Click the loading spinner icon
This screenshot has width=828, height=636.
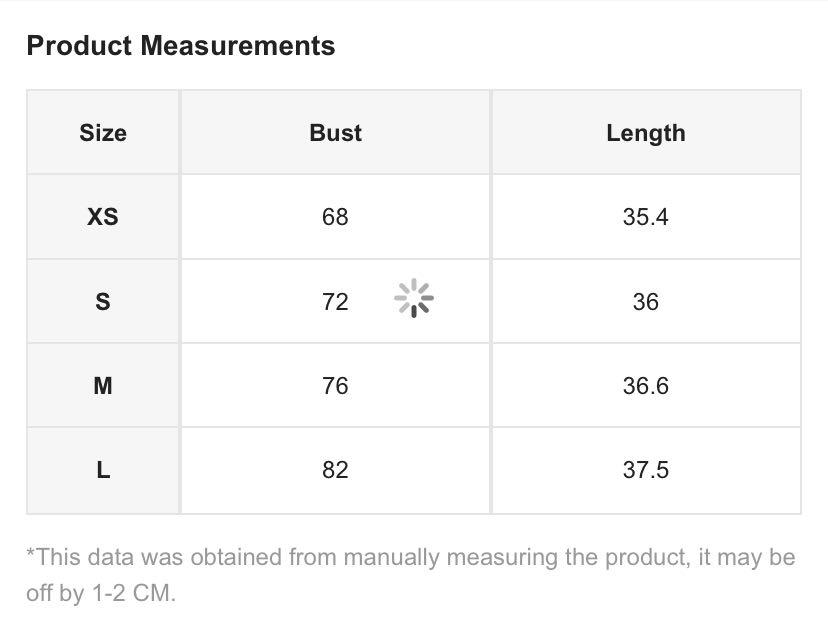tap(414, 298)
